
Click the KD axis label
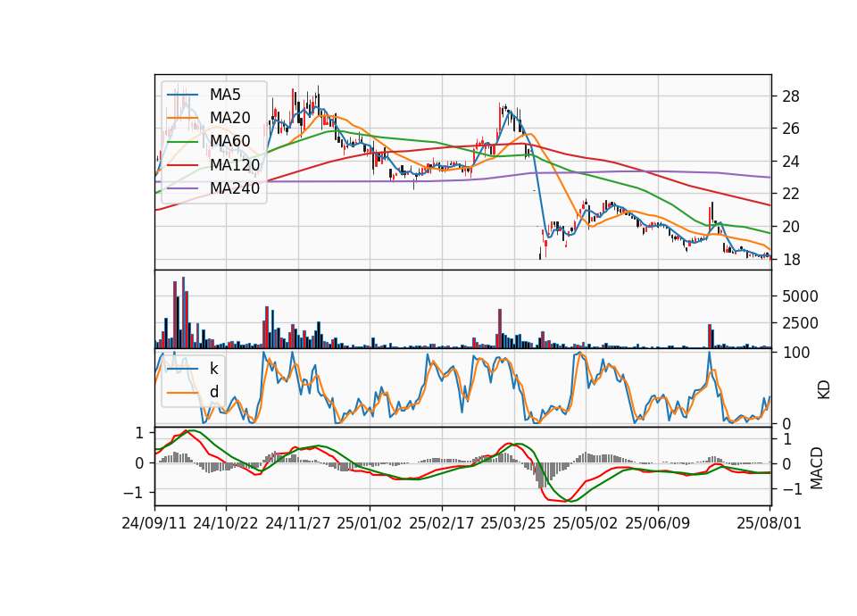(x=824, y=390)
